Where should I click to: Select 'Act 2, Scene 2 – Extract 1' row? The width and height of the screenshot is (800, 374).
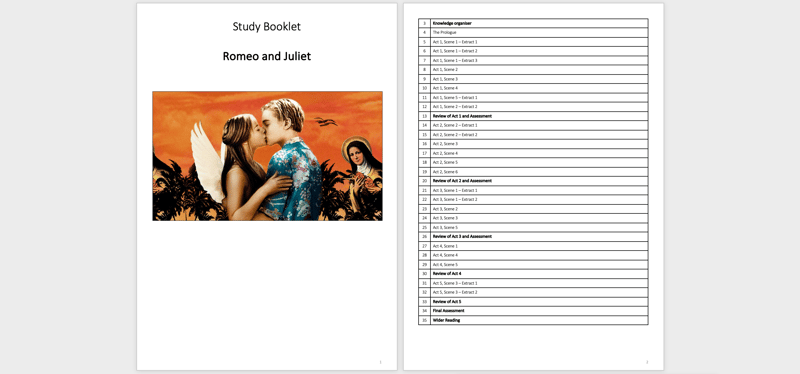(x=533, y=125)
